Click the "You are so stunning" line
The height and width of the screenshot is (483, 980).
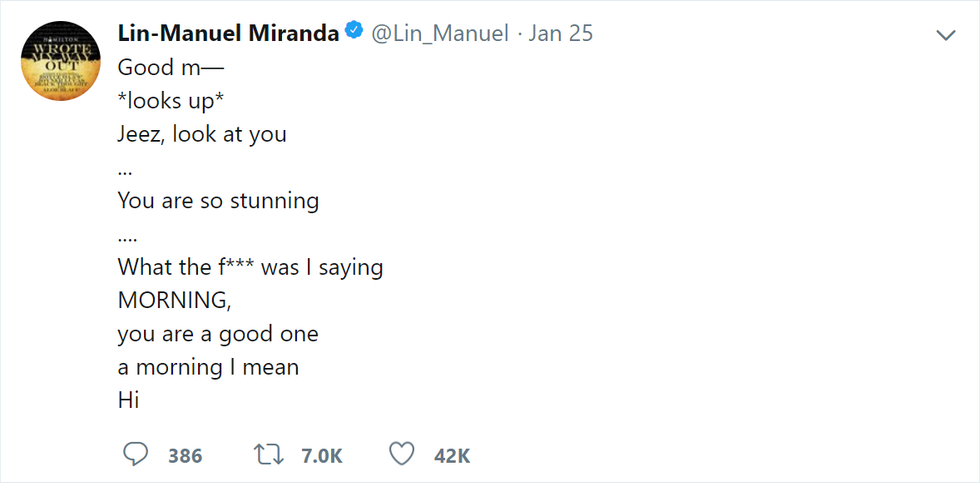(x=218, y=200)
